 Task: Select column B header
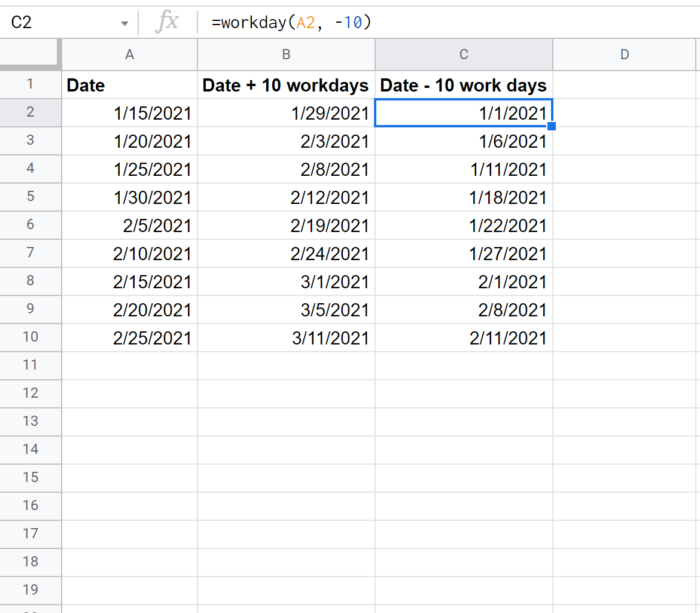tap(286, 54)
